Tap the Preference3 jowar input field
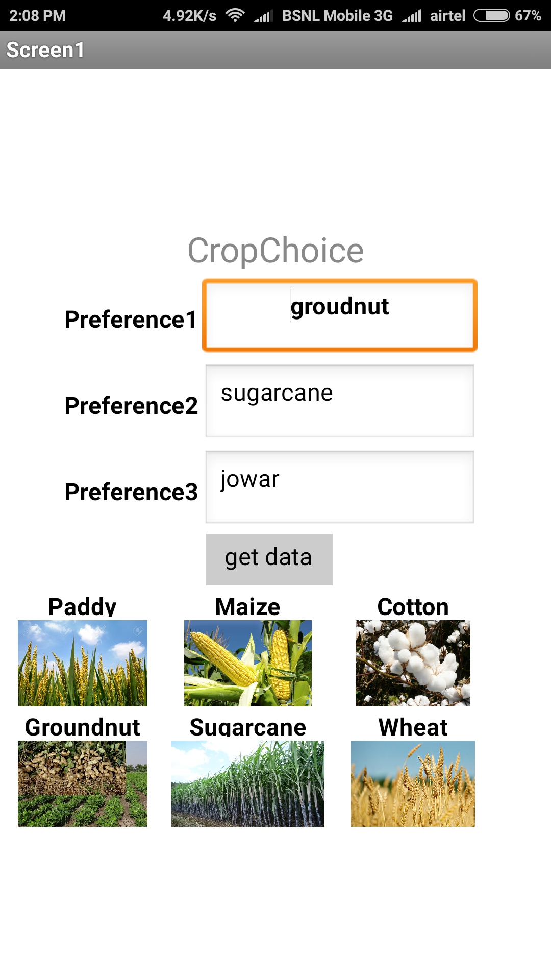 340,487
